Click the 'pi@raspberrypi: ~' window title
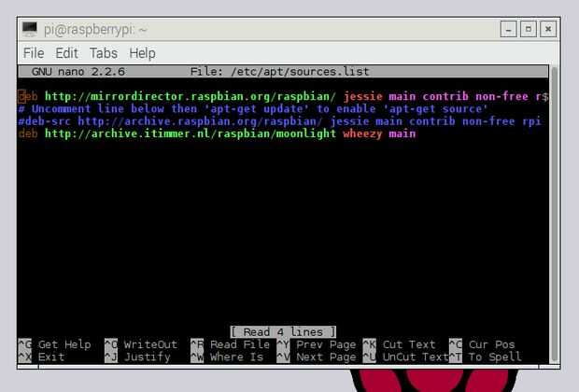 click(x=95, y=30)
